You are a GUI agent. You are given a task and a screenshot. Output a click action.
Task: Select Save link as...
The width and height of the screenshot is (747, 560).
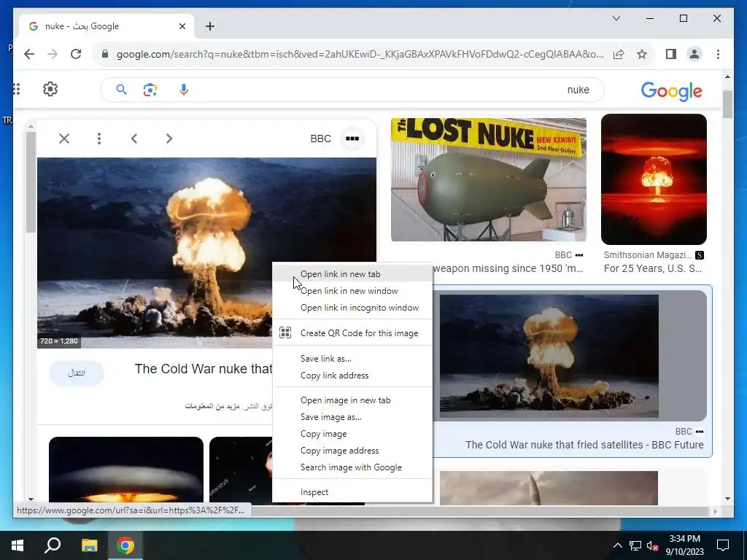pos(352,358)
